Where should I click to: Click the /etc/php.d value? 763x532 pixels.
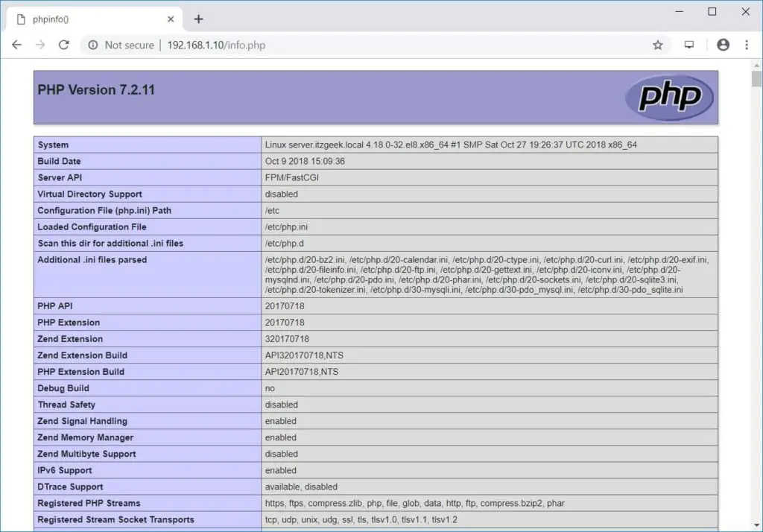pos(284,244)
